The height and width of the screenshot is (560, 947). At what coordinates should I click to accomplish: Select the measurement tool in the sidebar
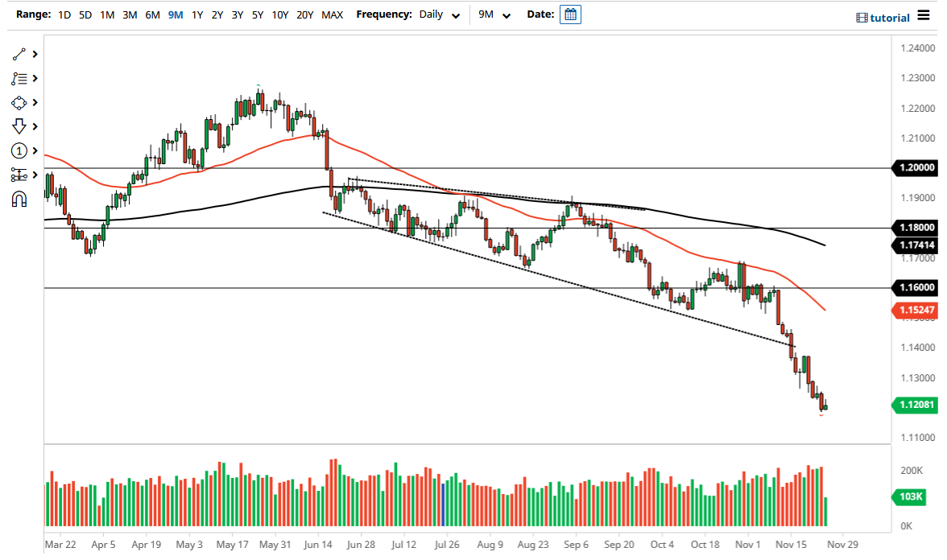pyautogui.click(x=19, y=175)
